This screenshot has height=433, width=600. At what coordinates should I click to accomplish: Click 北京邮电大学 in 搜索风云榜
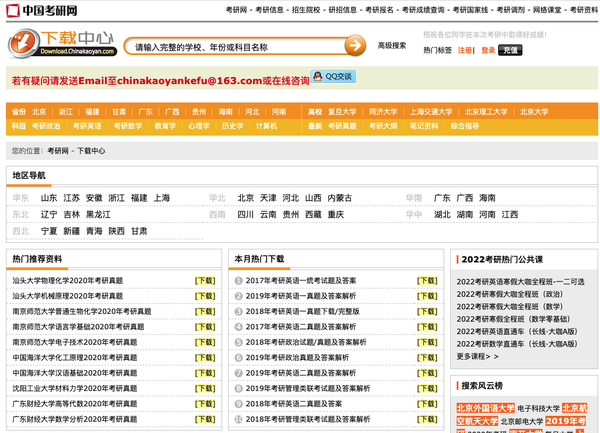(x=522, y=421)
